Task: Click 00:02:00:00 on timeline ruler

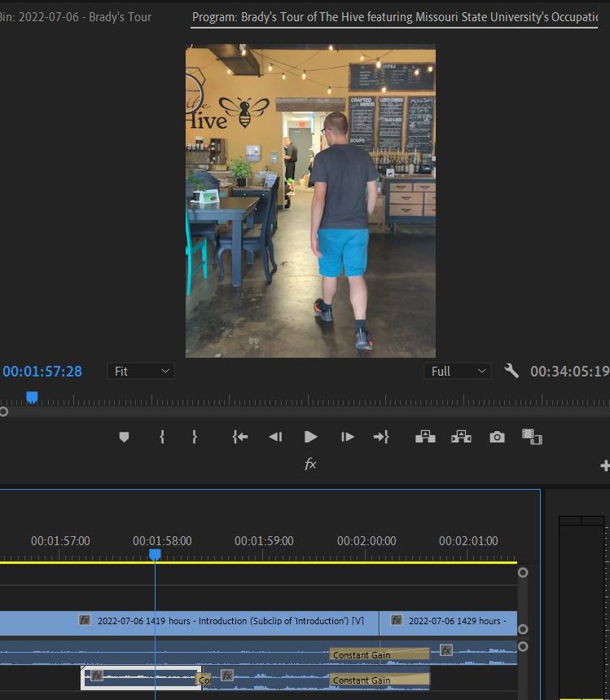Action: pyautogui.click(x=366, y=541)
